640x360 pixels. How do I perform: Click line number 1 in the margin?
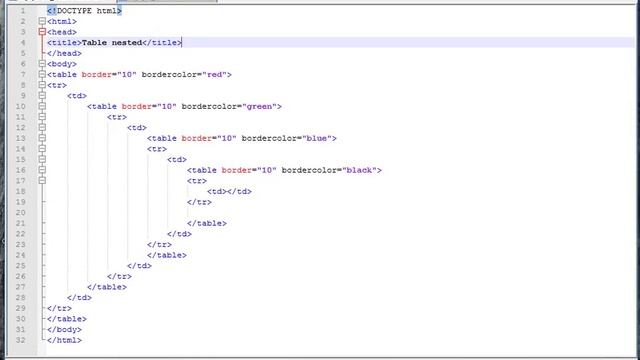[x=23, y=11]
